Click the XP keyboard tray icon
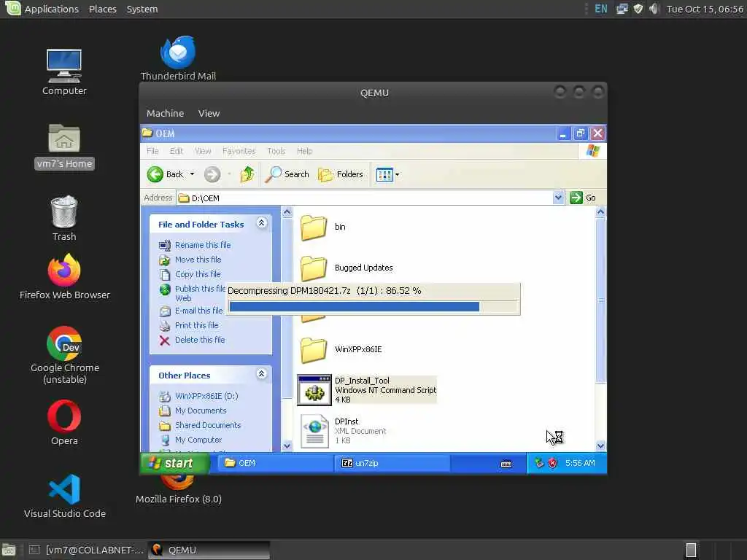The image size is (747, 560). point(506,464)
